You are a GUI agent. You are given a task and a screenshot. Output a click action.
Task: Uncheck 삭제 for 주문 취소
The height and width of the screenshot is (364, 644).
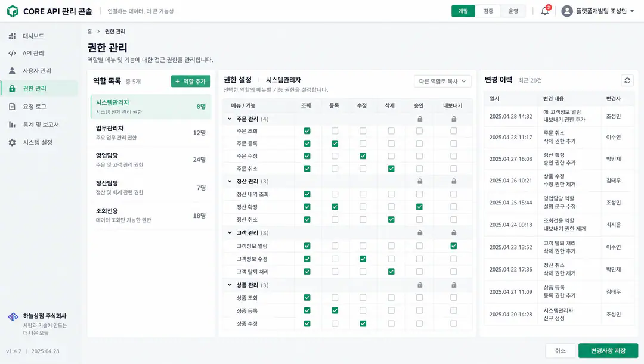[391, 169]
